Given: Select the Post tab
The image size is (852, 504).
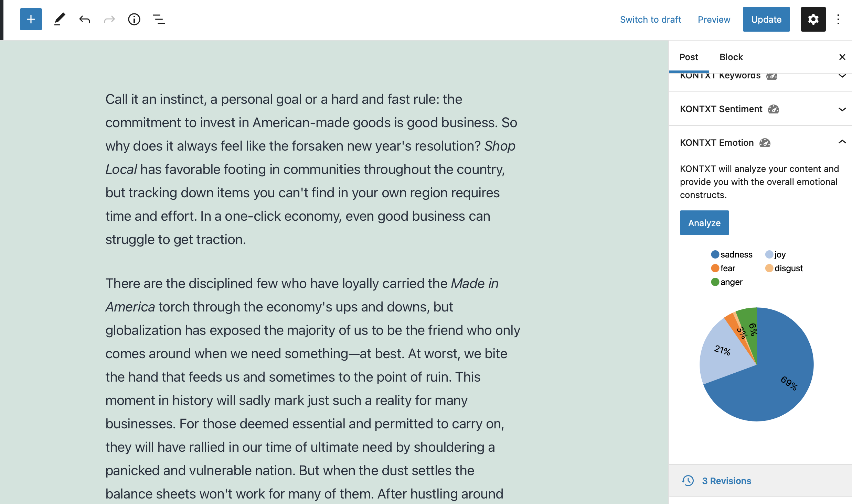Looking at the screenshot, I should tap(689, 57).
